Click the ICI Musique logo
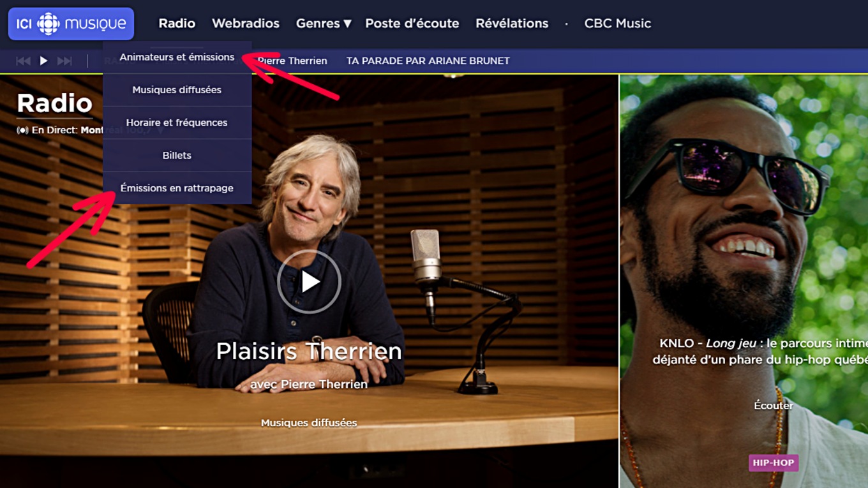This screenshot has height=488, width=868. [71, 24]
